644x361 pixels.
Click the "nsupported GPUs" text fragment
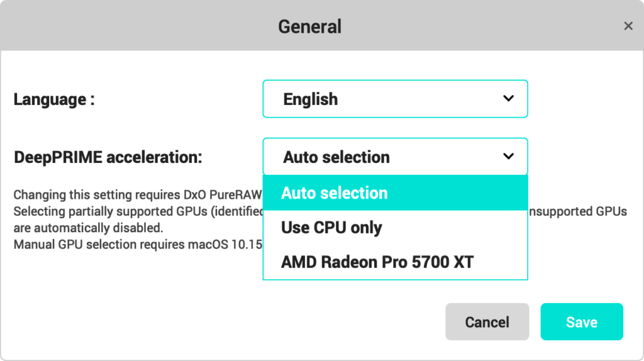pyautogui.click(x=577, y=211)
